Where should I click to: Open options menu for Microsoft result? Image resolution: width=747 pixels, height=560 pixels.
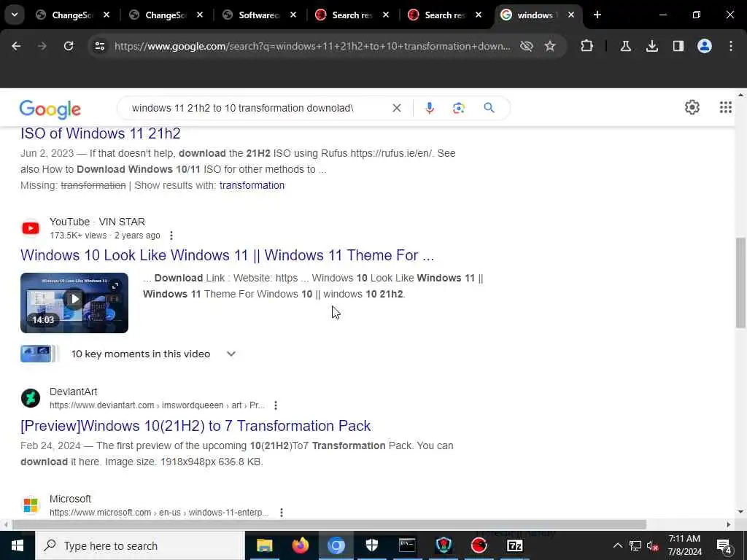tap(282, 513)
